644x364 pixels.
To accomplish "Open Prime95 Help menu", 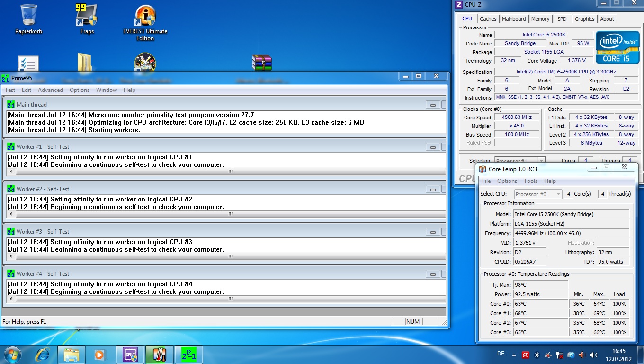I will click(x=129, y=90).
